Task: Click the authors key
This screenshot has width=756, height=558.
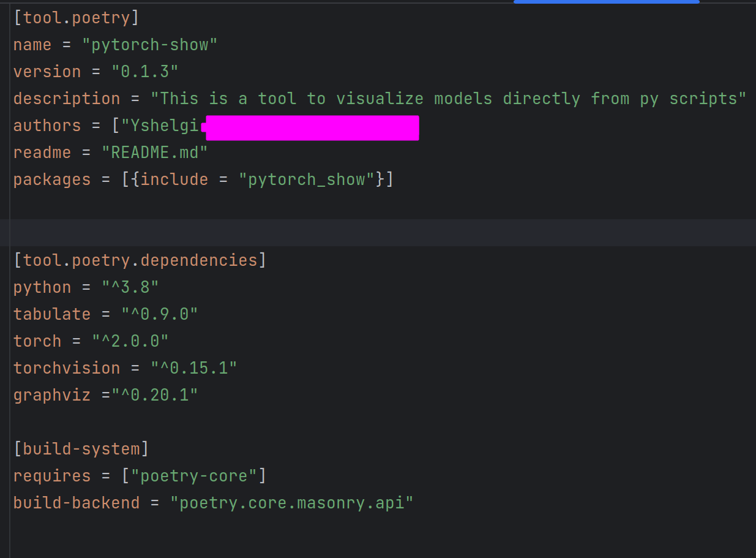Action: (47, 126)
